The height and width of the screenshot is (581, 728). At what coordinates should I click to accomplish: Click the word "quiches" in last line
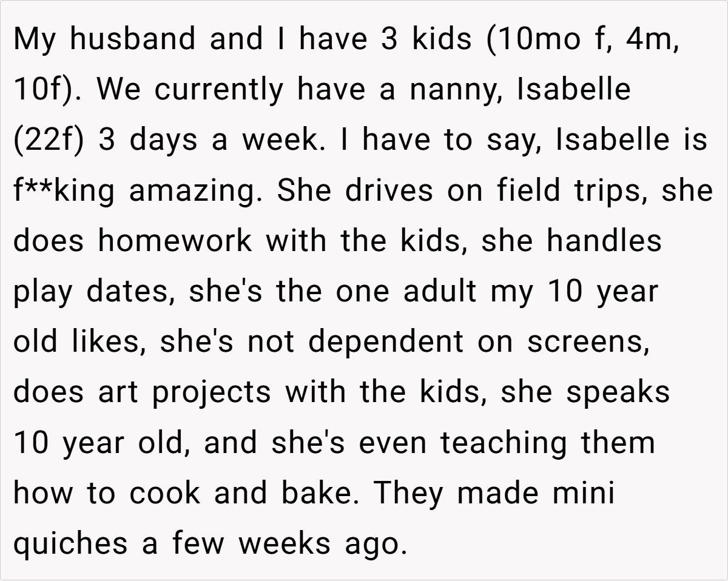(71, 544)
